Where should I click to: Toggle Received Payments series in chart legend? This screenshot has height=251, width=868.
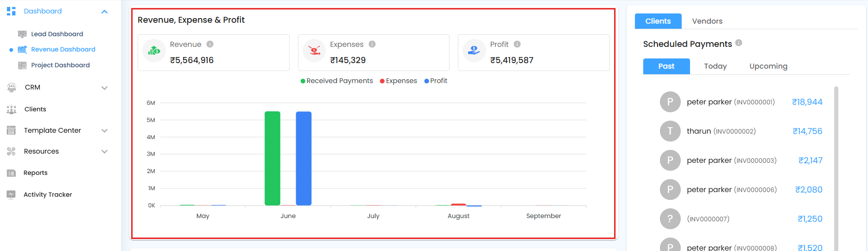(337, 81)
